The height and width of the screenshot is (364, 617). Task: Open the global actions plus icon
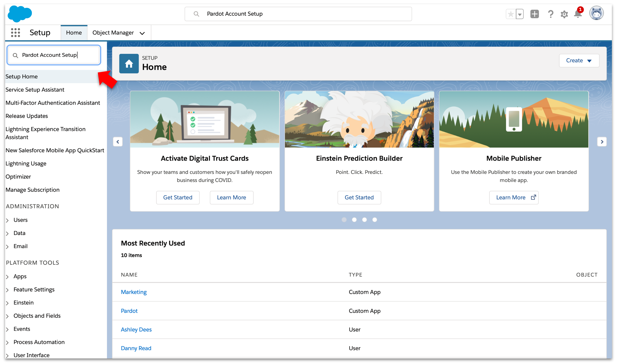(x=534, y=14)
